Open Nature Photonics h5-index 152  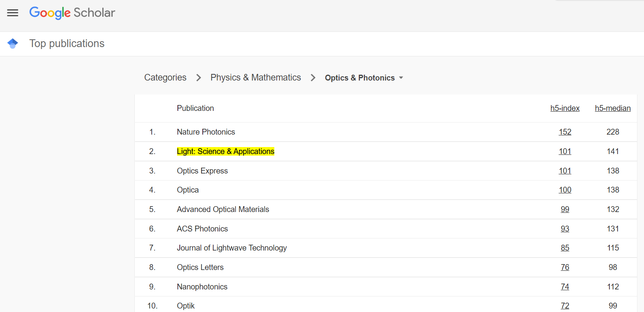(565, 132)
